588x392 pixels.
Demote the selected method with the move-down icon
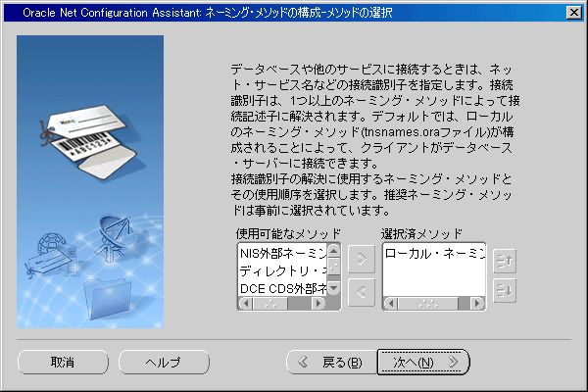pyautogui.click(x=505, y=290)
